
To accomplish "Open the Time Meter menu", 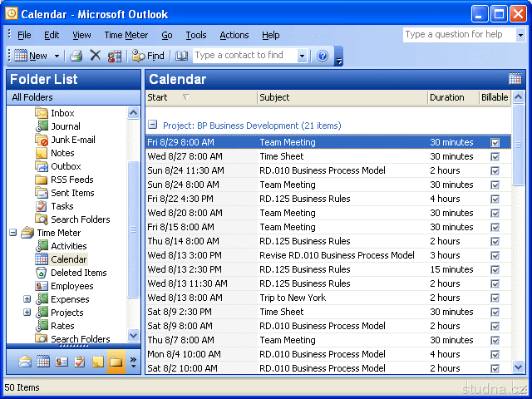I will pos(126,35).
